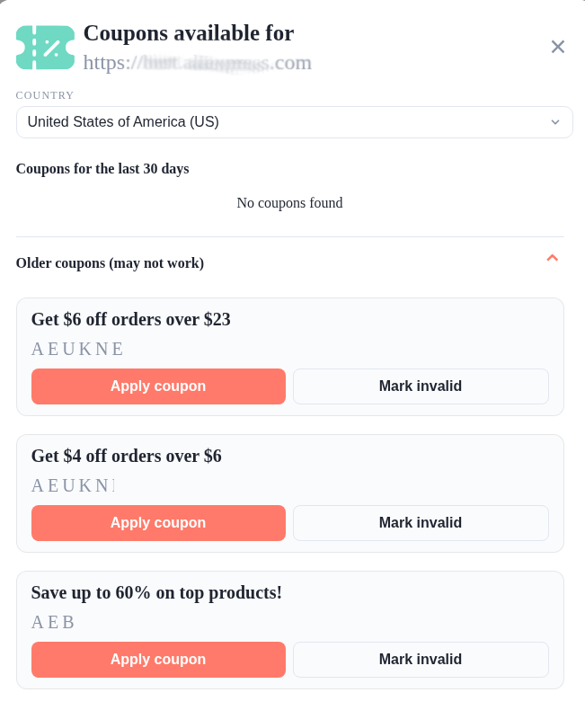Click the chevron on the country combo box
The width and height of the screenshot is (585, 728).
click(x=554, y=121)
